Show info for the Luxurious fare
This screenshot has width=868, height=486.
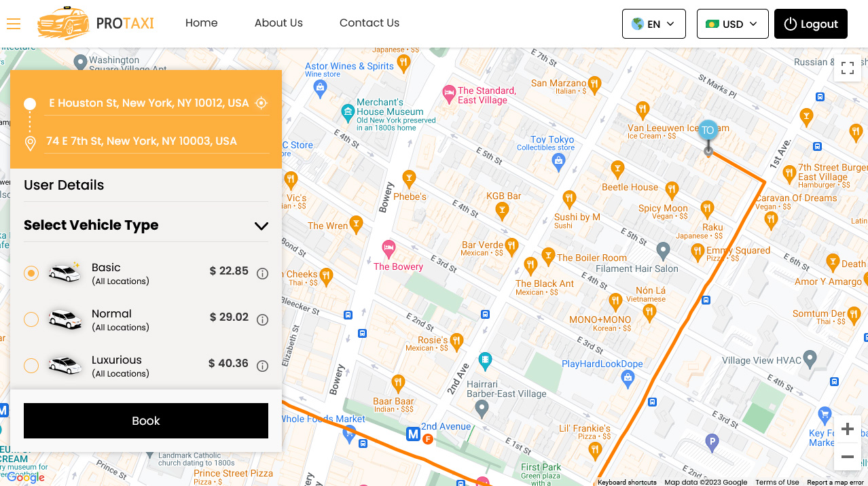pyautogui.click(x=263, y=366)
